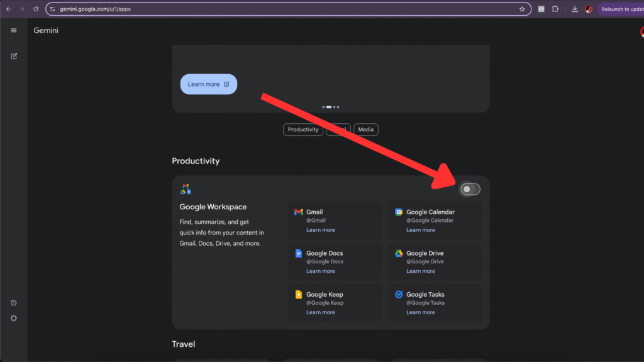Viewport: 644px width, 362px height.
Task: Click the @Google Tasks handle text
Action: tap(426, 303)
